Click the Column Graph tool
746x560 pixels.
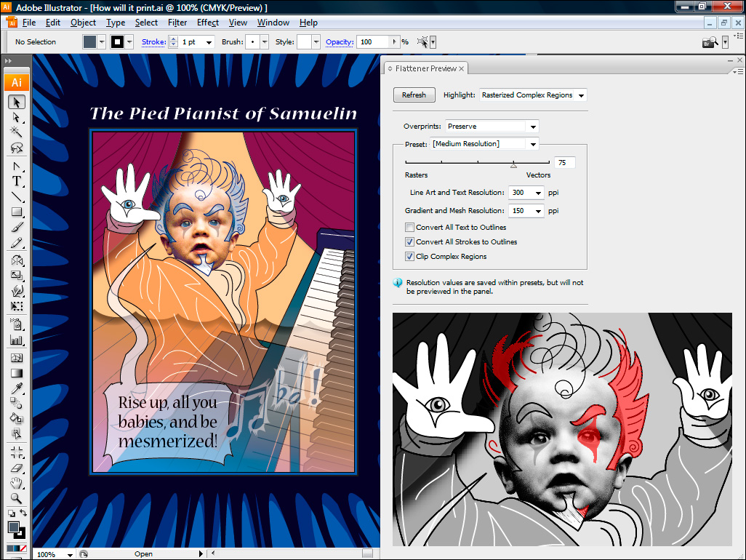coord(16,340)
